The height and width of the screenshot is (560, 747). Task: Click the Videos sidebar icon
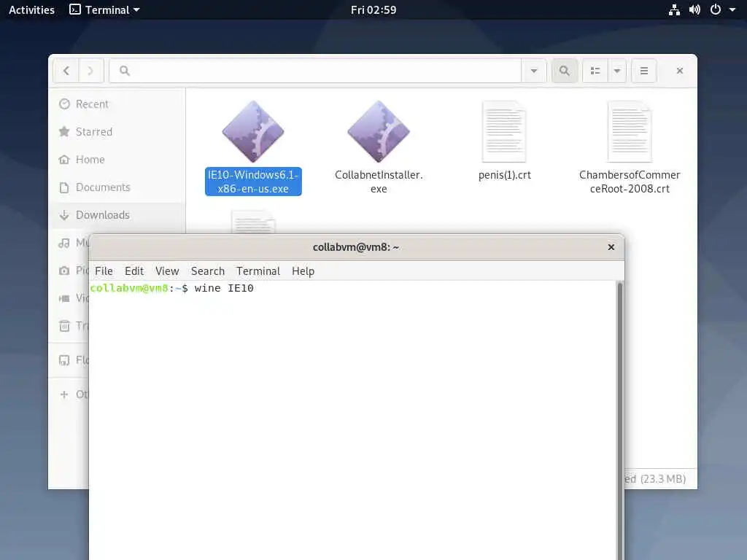64,298
